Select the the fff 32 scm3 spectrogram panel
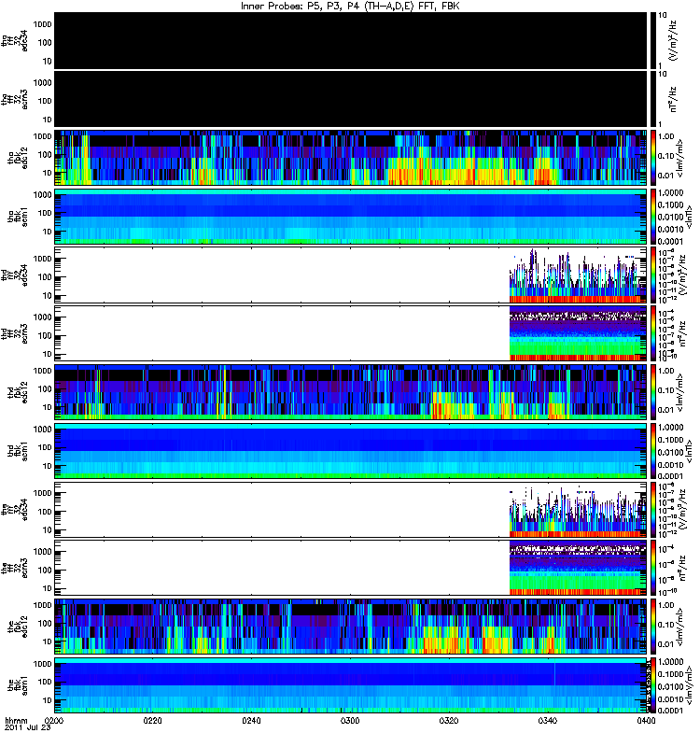700x747 pixels. [x=351, y=568]
